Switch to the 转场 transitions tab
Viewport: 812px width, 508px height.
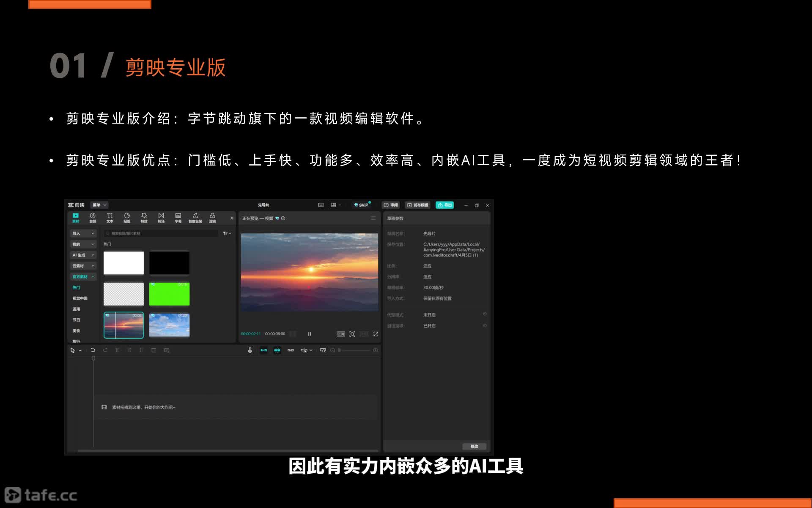click(x=161, y=218)
